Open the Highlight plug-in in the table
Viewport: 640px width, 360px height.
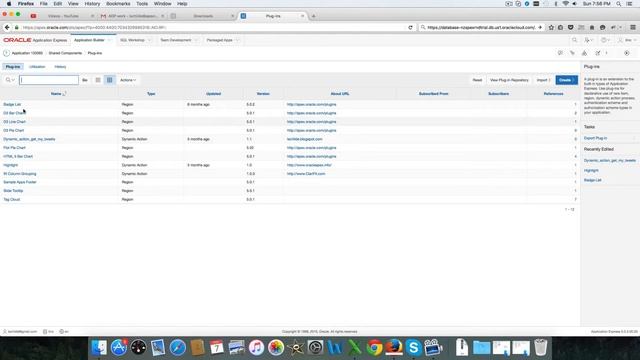11,165
